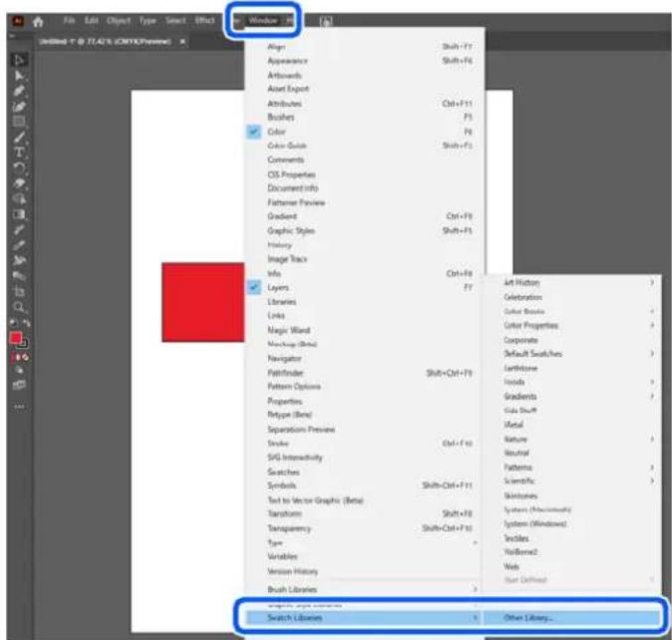
Task: Select the Pen tool
Action: [18, 92]
